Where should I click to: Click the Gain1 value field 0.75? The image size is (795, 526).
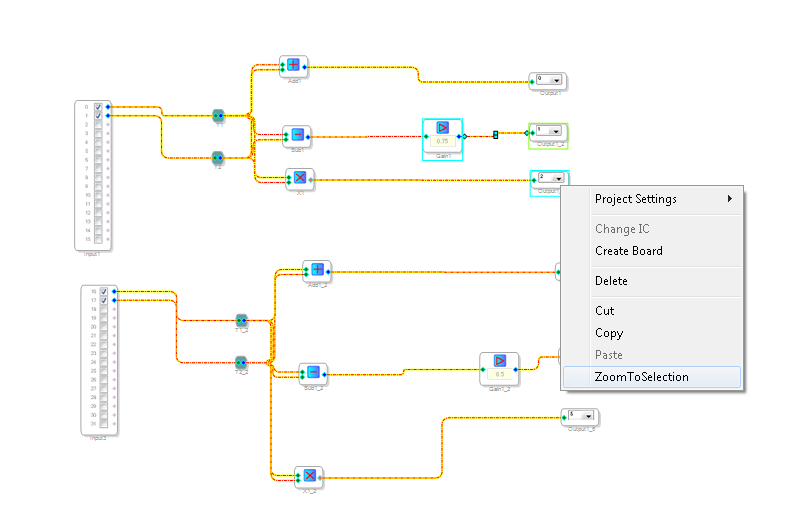click(443, 141)
